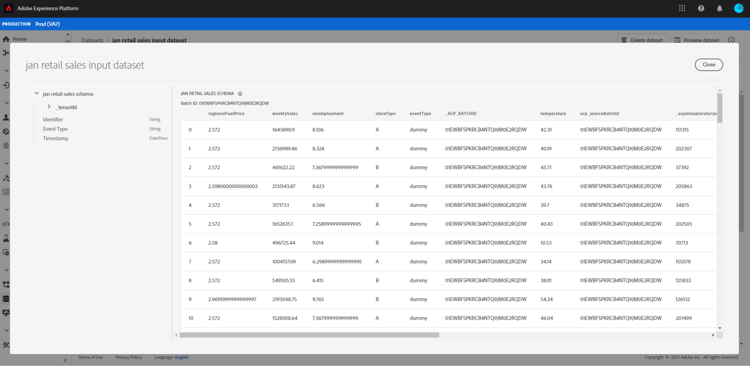Click the unemployment value 7.2589999999999995

[x=336, y=224]
